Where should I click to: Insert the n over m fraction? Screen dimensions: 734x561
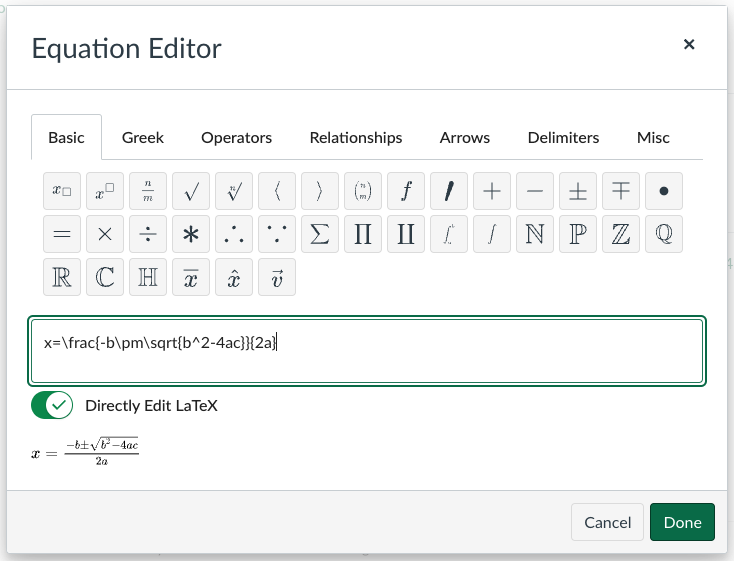(148, 191)
